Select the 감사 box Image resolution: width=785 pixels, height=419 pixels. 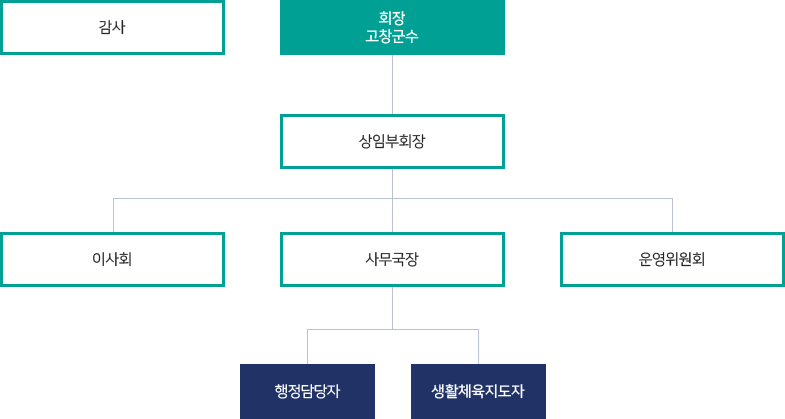112,27
